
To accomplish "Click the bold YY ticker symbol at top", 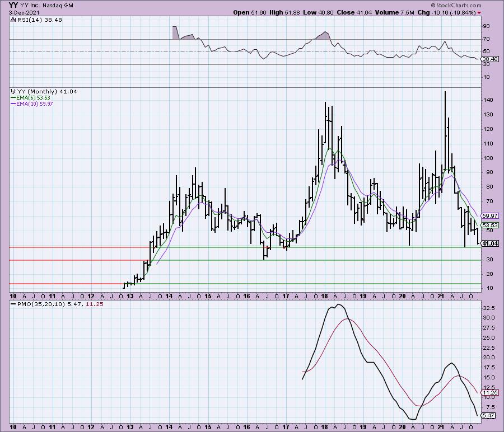I will tap(13, 5).
